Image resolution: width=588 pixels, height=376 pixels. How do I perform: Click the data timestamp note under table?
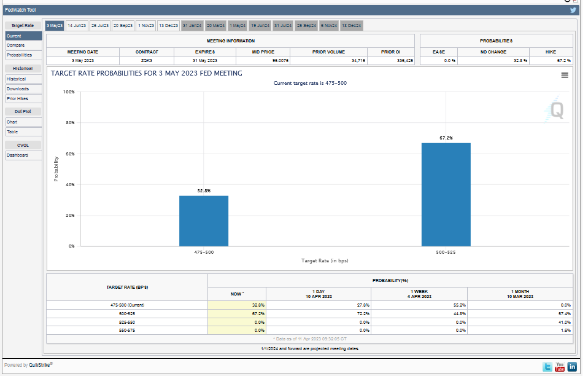[x=310, y=339]
